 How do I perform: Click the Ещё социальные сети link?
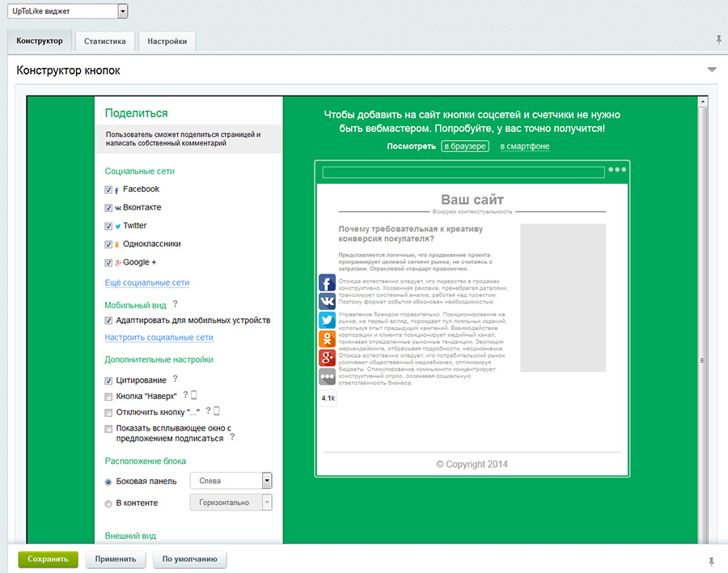click(x=147, y=282)
